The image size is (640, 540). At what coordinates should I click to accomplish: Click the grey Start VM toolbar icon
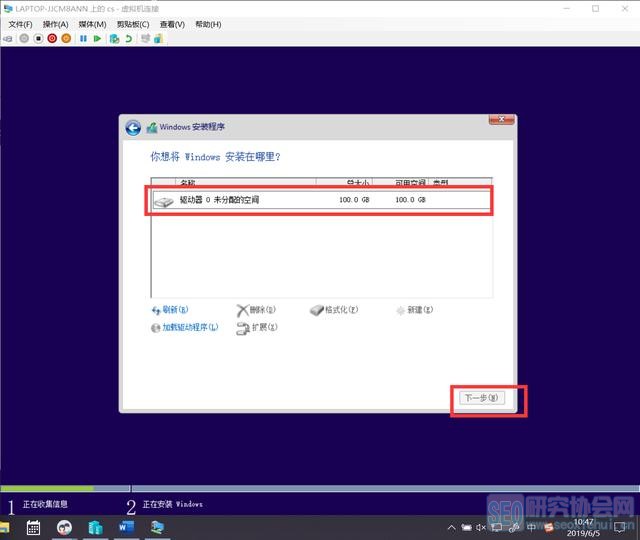pos(24,38)
